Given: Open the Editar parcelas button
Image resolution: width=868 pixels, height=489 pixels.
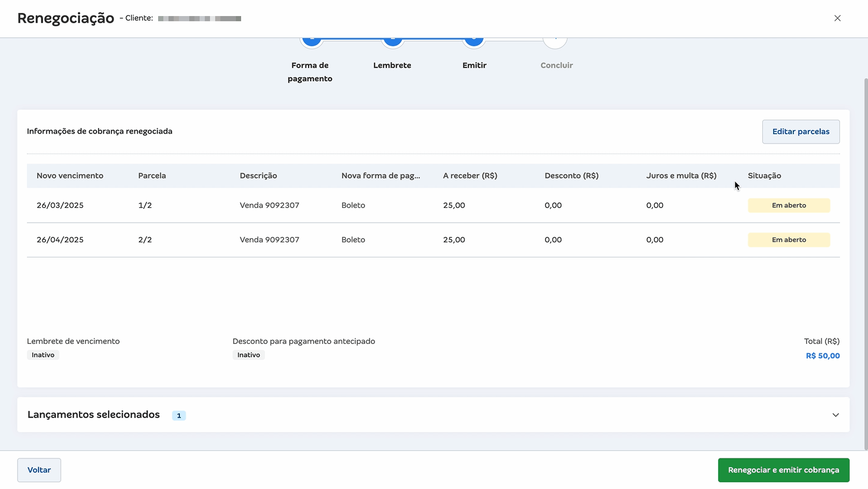Looking at the screenshot, I should pos(801,132).
